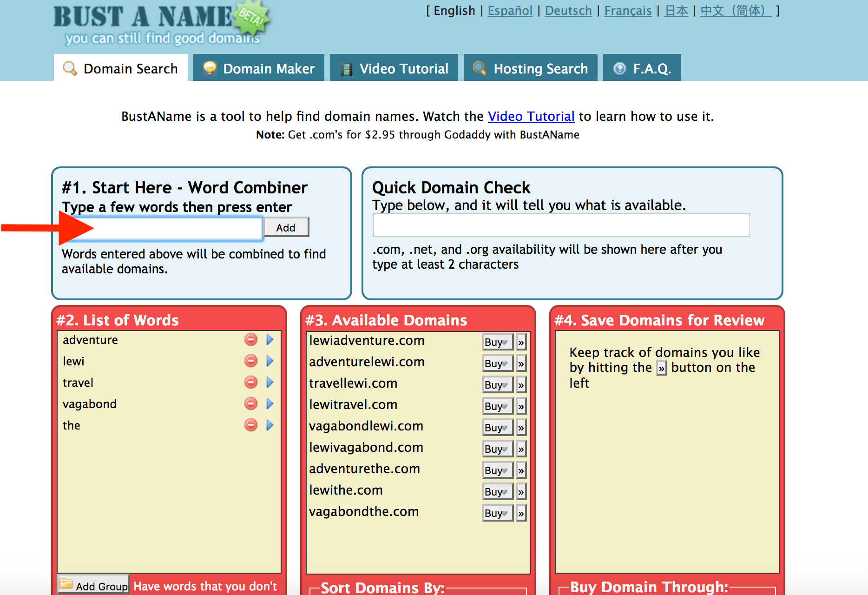
Task: Save adventurethe.com for review with » button
Action: (521, 470)
